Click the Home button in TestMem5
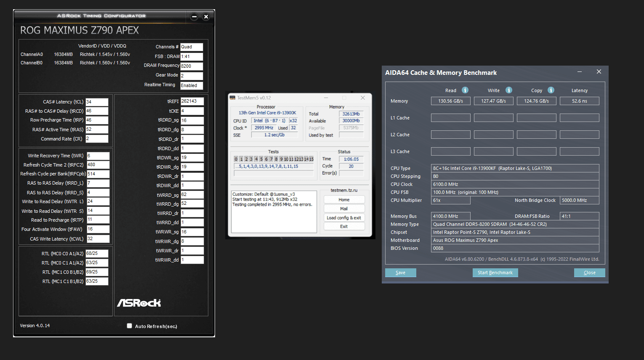Viewport: 644px width, 360px height. click(x=344, y=200)
